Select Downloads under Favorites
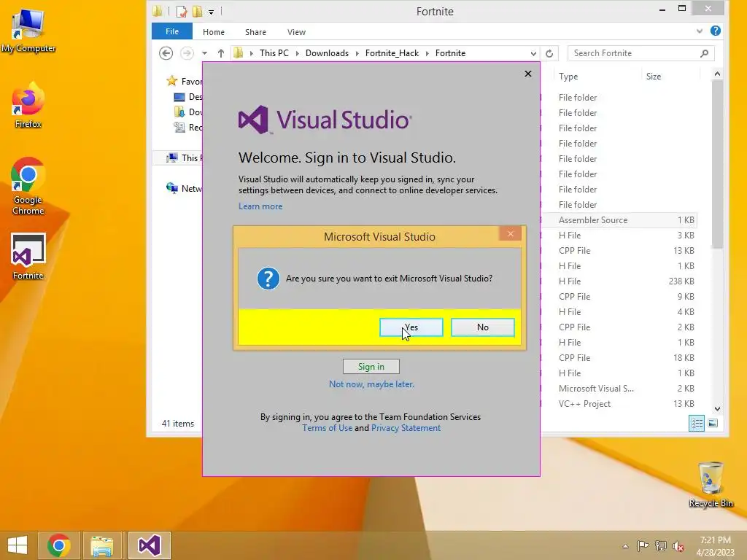The width and height of the screenshot is (747, 560). [188, 112]
